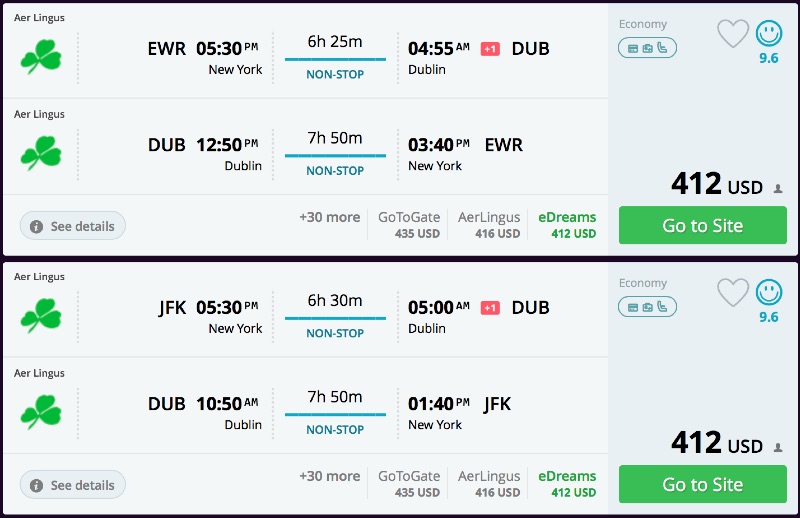The height and width of the screenshot is (518, 800).
Task: Go to Site for the EWR flight
Action: coord(702,225)
